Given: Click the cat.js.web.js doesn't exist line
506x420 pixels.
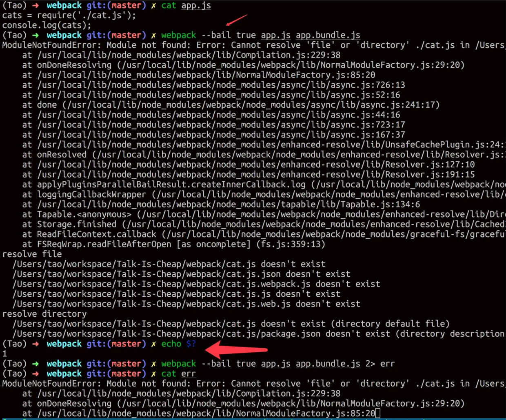Looking at the screenshot, I should (x=186, y=304).
